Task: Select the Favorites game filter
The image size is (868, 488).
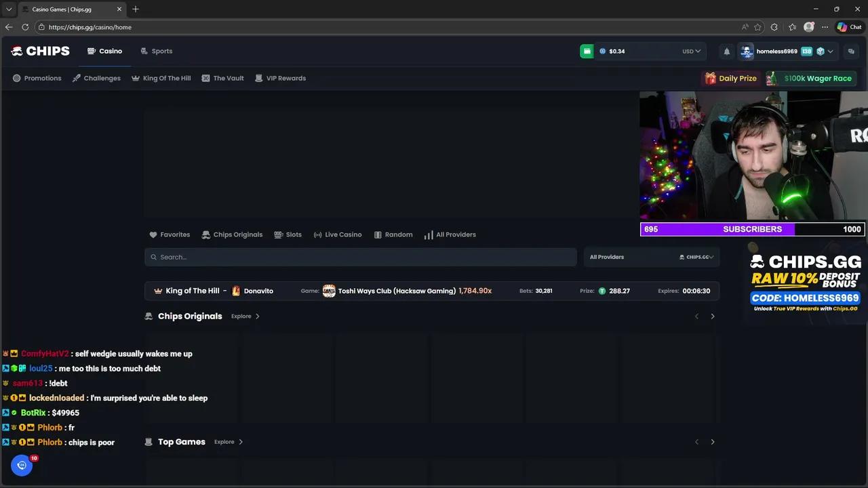Action: click(x=170, y=235)
